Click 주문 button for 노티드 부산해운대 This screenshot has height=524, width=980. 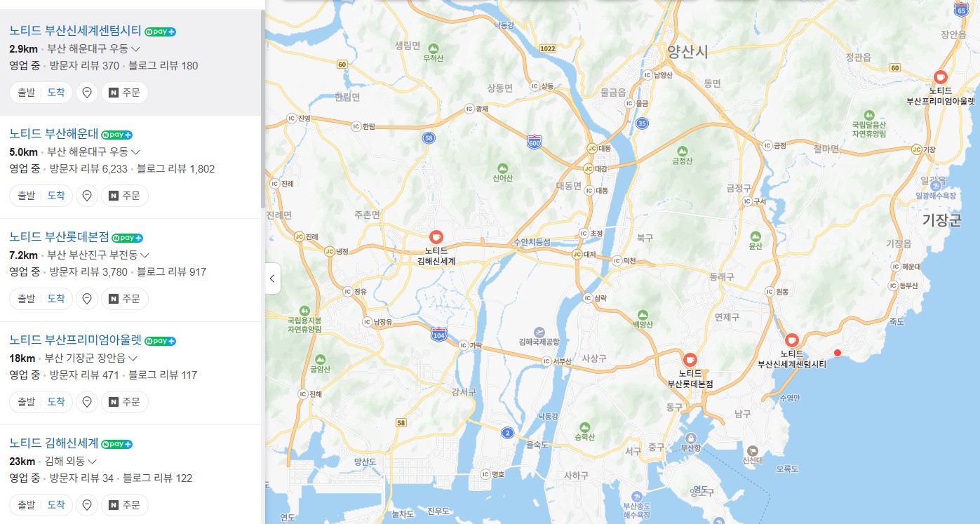124,196
